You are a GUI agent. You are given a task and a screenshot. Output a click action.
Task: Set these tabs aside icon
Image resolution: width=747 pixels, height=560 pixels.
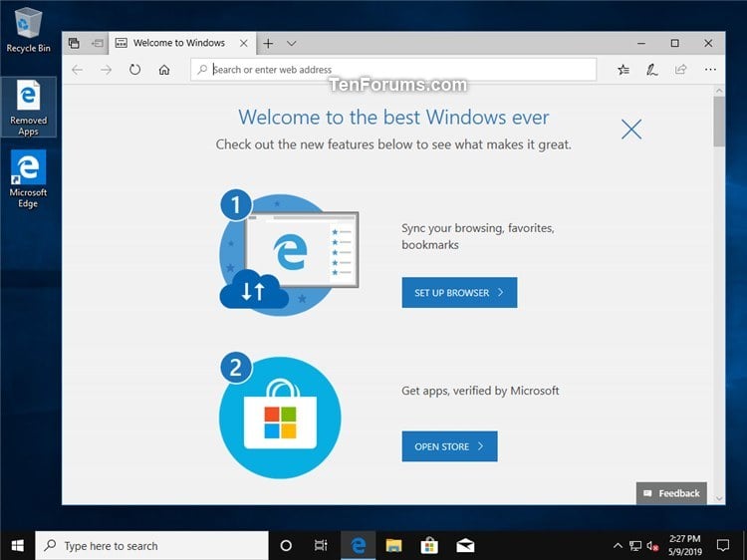[98, 44]
